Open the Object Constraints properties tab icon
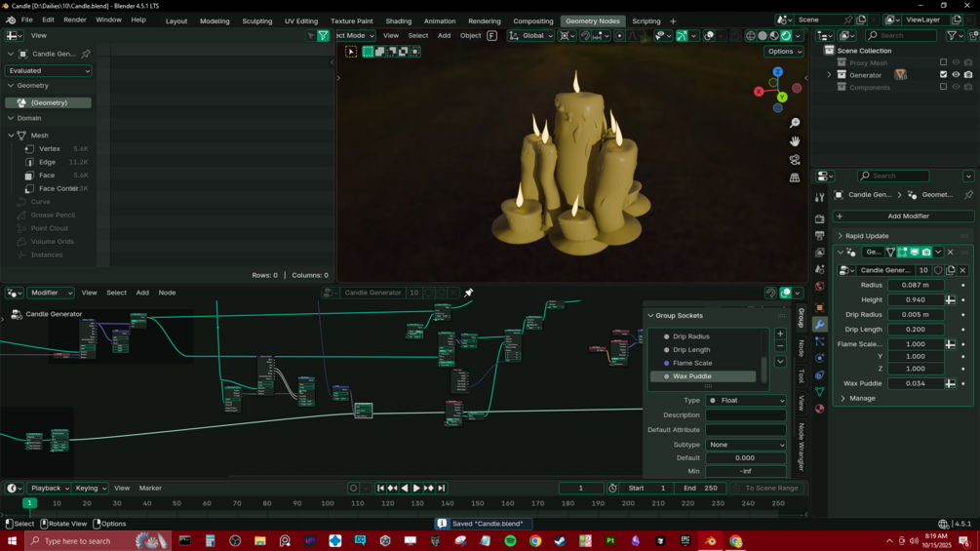The width and height of the screenshot is (980, 551). tap(819, 374)
